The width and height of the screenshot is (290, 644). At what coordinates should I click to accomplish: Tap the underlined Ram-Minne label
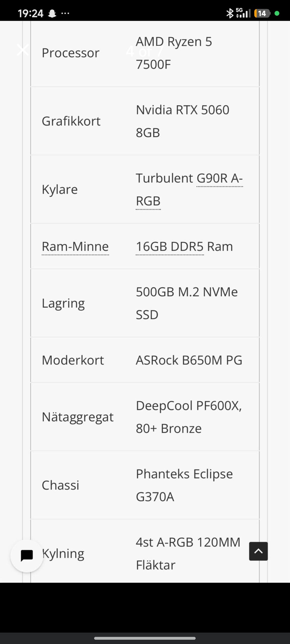(x=75, y=246)
